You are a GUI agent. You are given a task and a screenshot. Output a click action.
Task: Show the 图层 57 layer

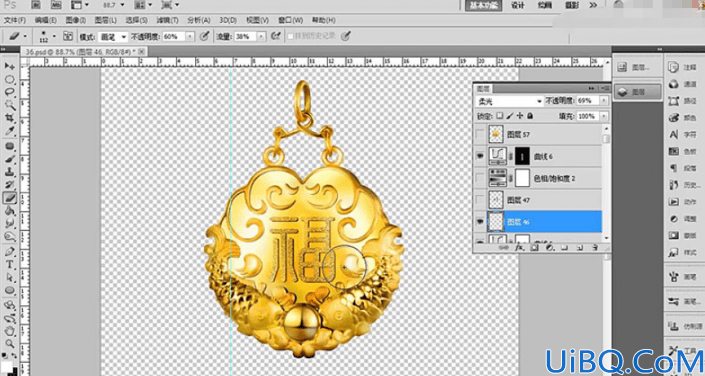tap(480, 134)
